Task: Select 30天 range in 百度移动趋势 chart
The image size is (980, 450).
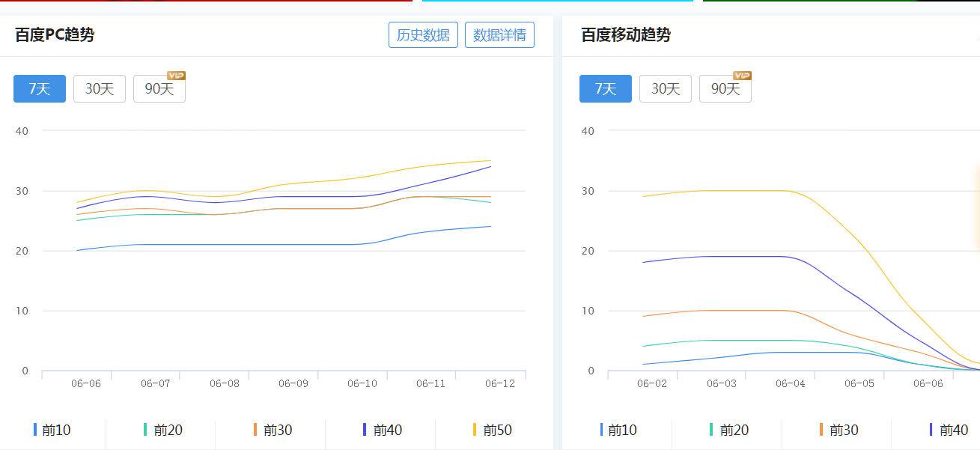Action: (x=665, y=88)
